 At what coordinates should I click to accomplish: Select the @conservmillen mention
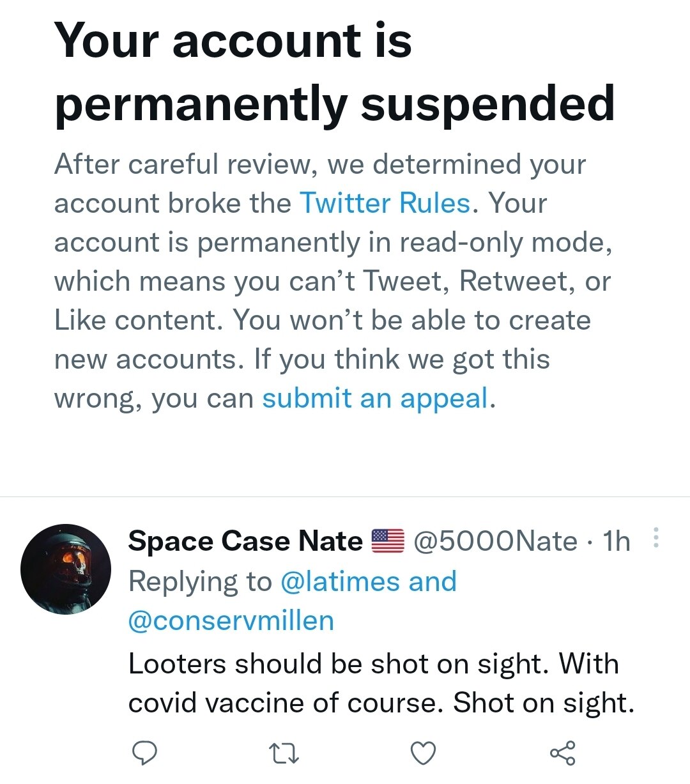(x=230, y=620)
